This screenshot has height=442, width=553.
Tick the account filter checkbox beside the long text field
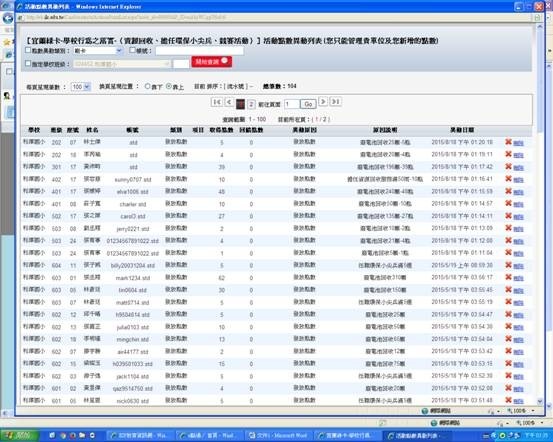click(132, 50)
